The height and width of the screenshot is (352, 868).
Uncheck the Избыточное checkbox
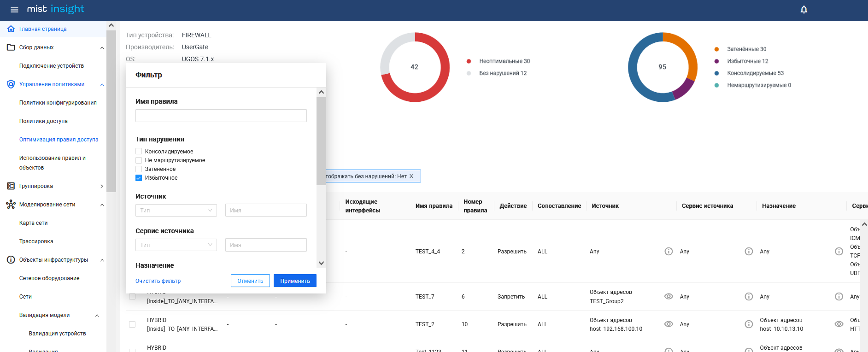click(139, 178)
